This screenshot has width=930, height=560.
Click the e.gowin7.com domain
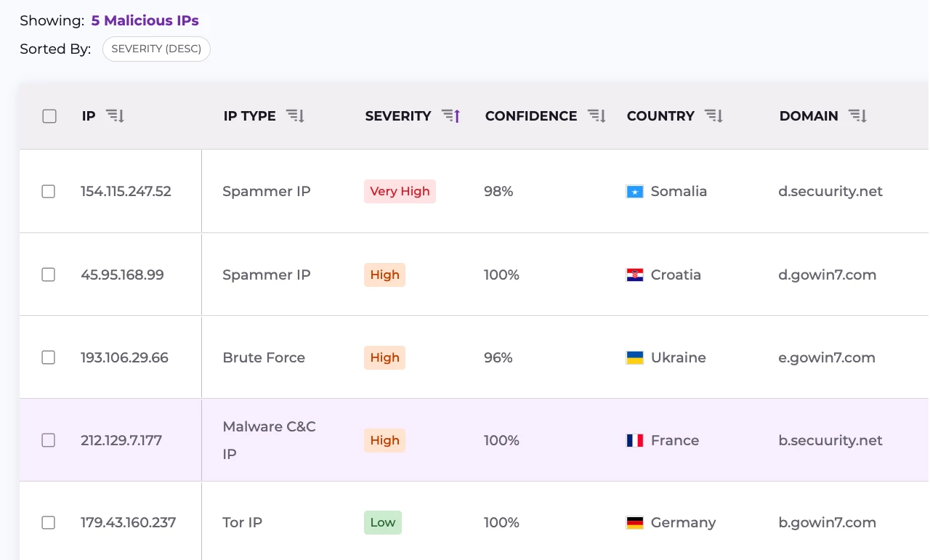[x=827, y=358]
